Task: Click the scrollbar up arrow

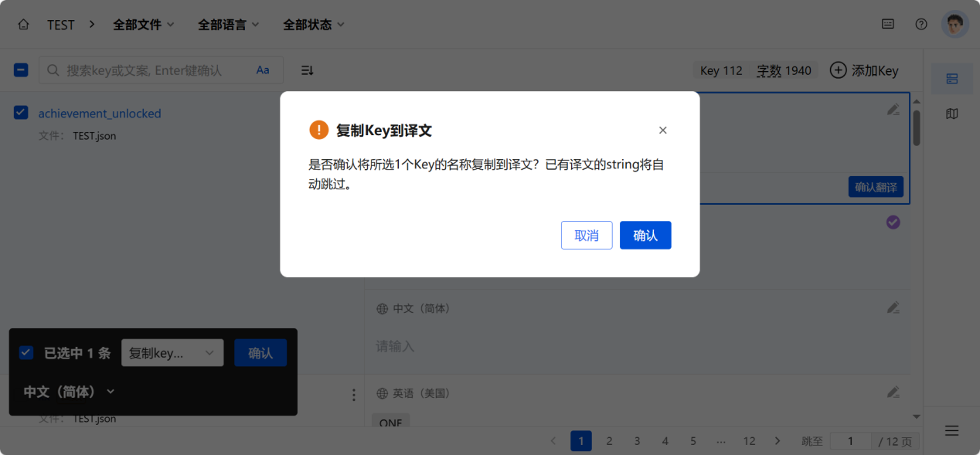Action: [x=917, y=100]
